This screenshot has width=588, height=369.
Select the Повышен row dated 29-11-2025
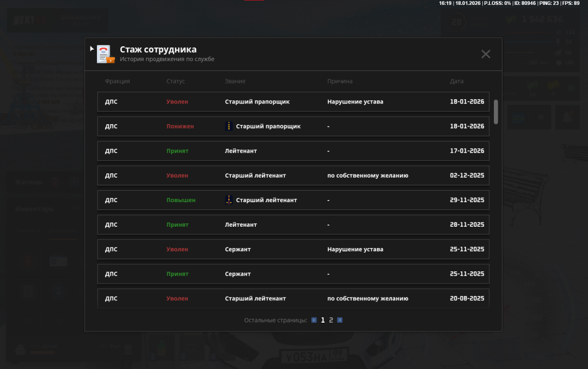click(293, 200)
